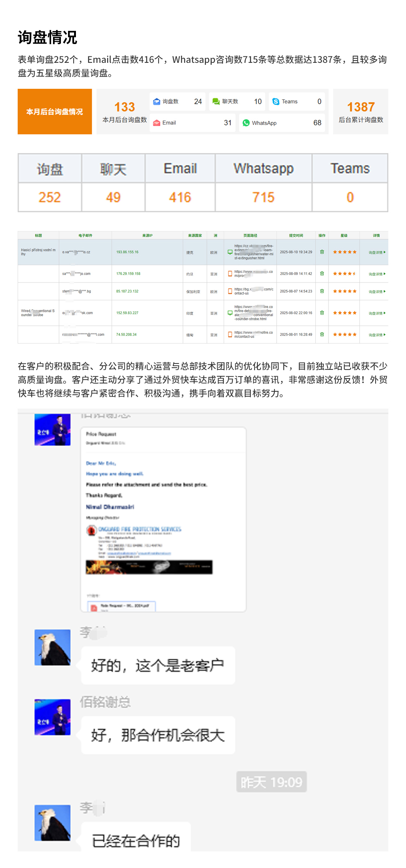The image size is (406, 868).
Task: Click the 昨天 19:09 timestamp in chat
Action: [271, 782]
